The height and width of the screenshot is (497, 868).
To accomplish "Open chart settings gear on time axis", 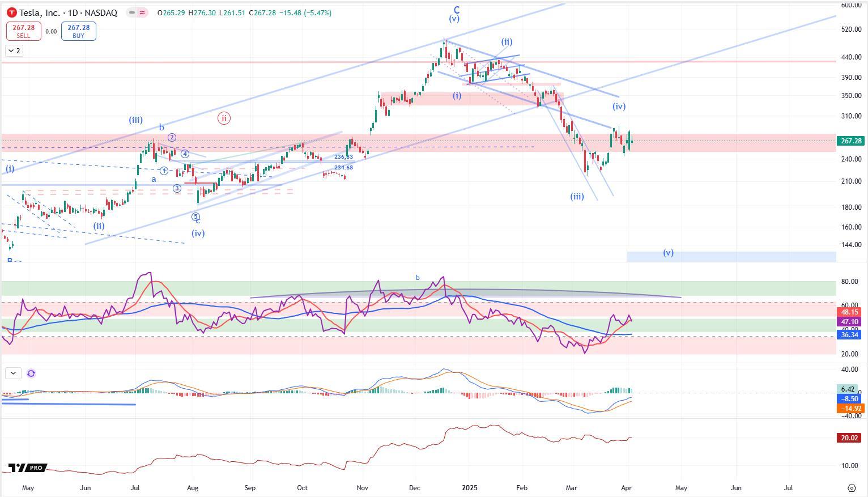I will click(x=852, y=488).
